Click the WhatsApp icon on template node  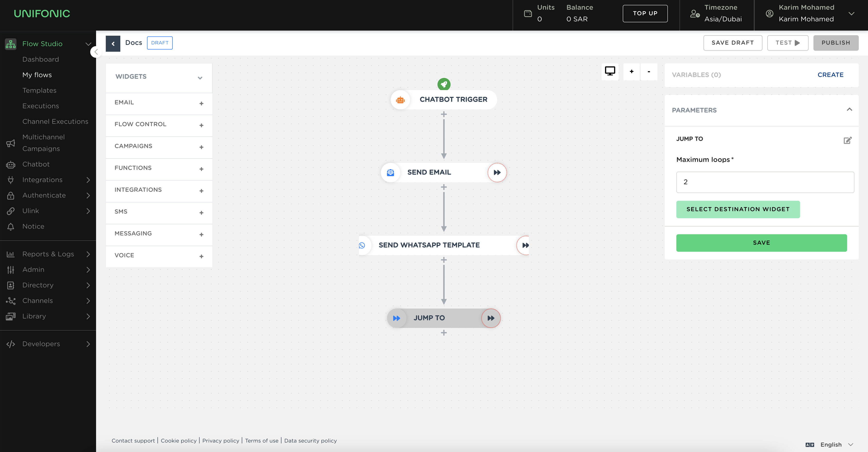click(x=362, y=245)
